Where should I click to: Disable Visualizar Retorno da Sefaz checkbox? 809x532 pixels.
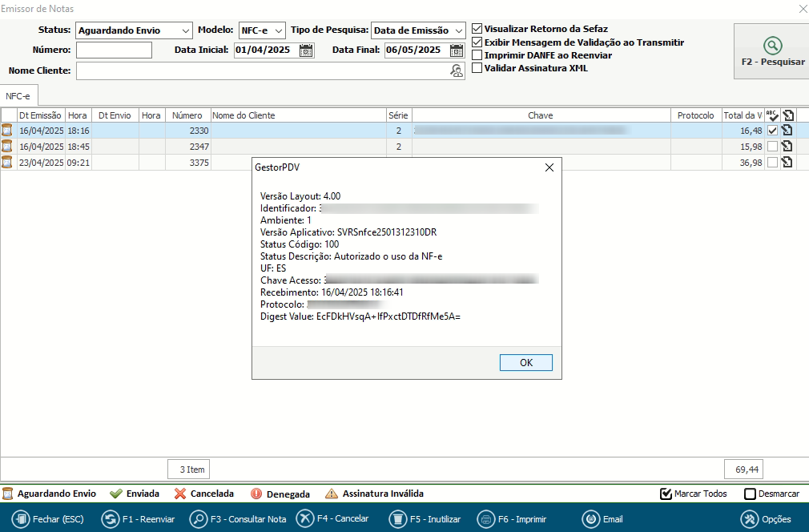(477, 29)
